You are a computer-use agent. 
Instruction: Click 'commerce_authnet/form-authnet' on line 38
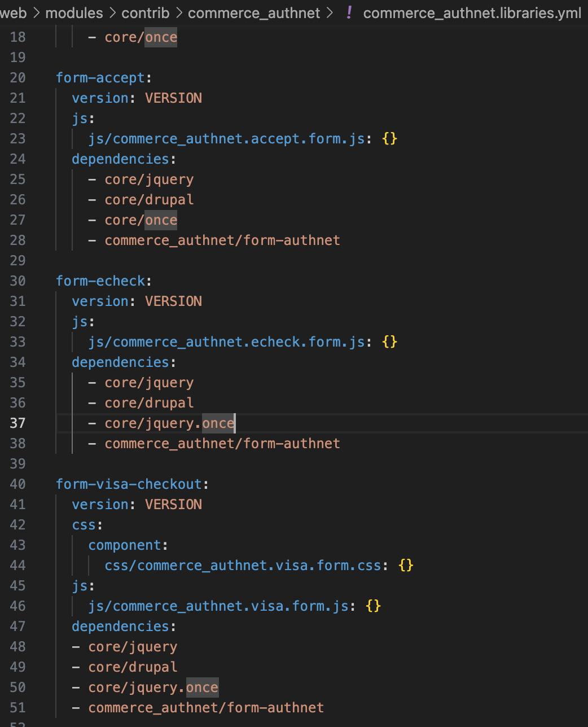pyautogui.click(x=222, y=443)
